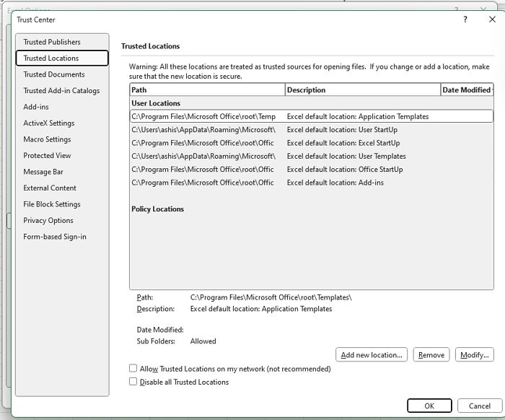Viewport: 505px width, 420px height.
Task: Select Trusted Locations in sidebar
Action: 62,58
